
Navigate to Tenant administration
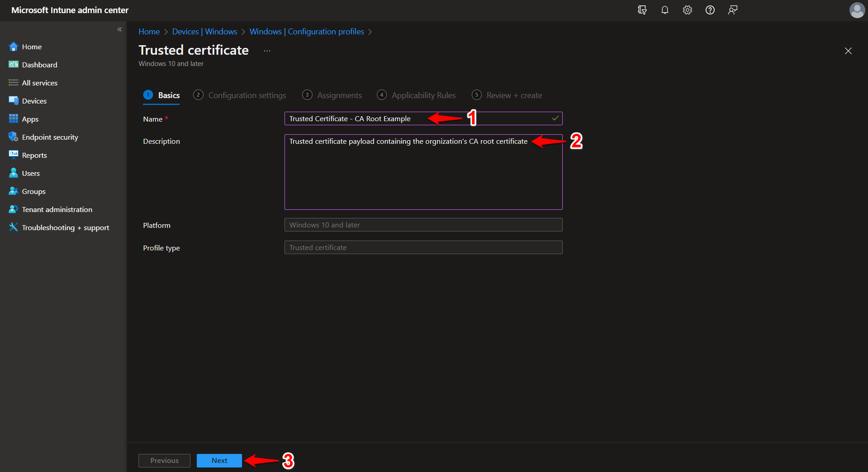pyautogui.click(x=56, y=209)
